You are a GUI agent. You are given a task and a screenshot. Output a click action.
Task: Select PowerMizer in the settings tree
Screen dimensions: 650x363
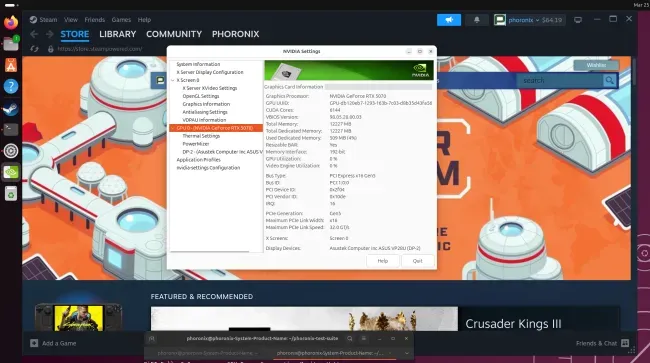196,144
